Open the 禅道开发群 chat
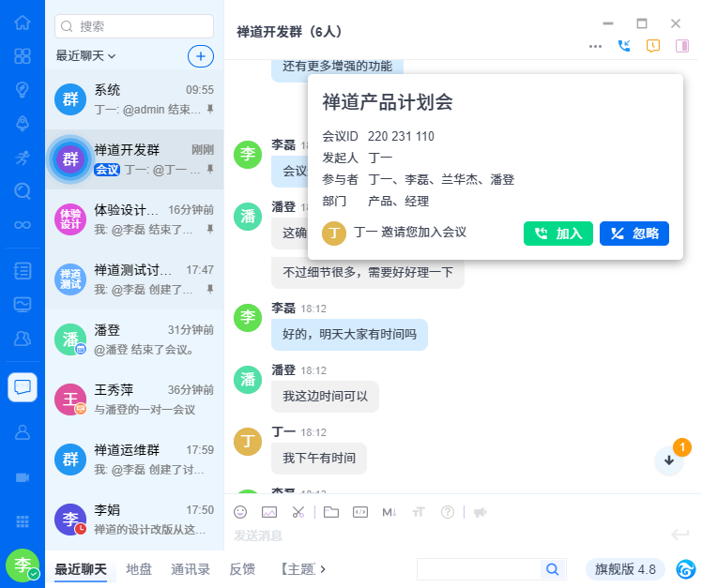The image size is (702, 588). [134, 159]
